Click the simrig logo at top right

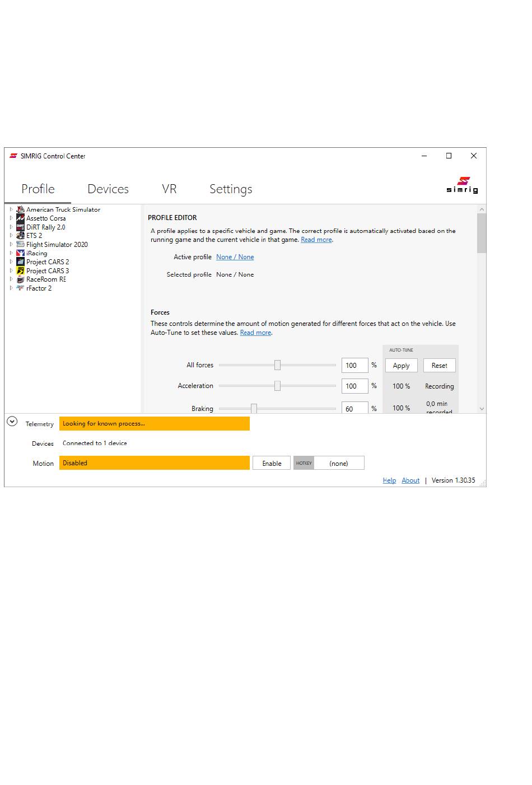click(462, 185)
